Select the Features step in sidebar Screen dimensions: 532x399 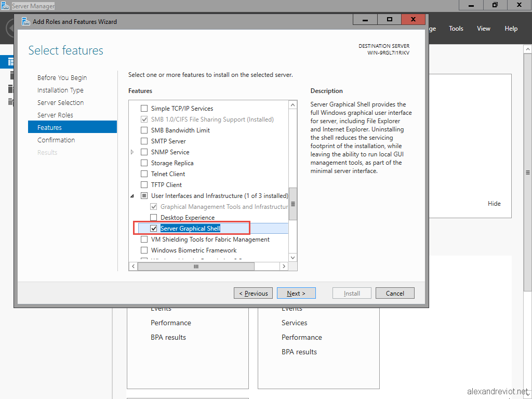73,127
